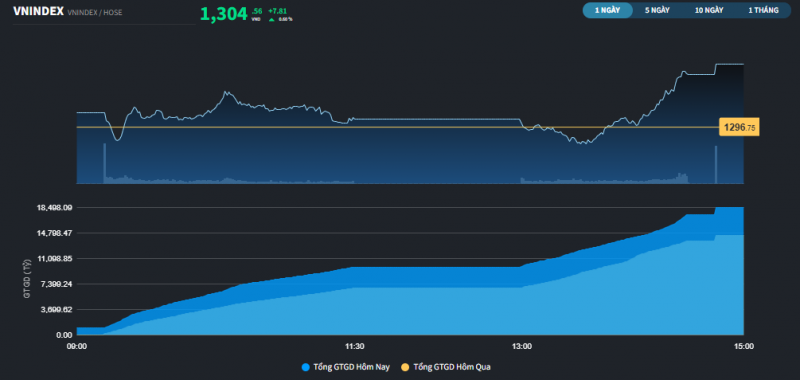800x380 pixels.
Task: Toggle the Tổng GTGD Hôm Qua legend text
Action: click(x=452, y=367)
